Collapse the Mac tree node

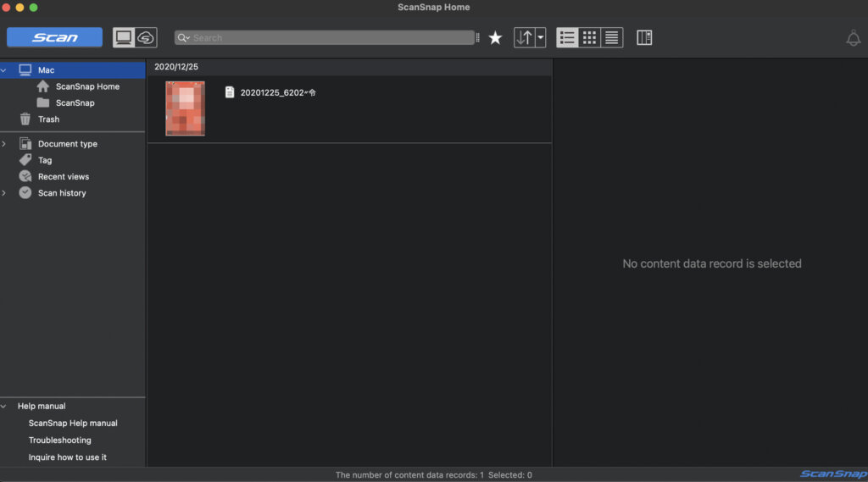pos(4,70)
